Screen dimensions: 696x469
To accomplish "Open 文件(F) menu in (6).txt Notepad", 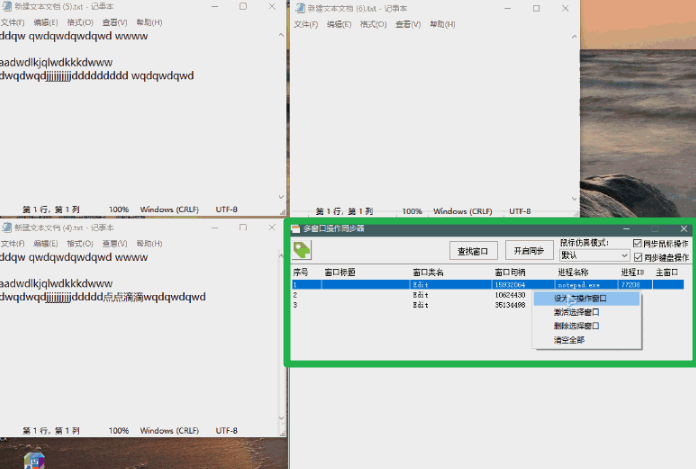I will pos(306,24).
